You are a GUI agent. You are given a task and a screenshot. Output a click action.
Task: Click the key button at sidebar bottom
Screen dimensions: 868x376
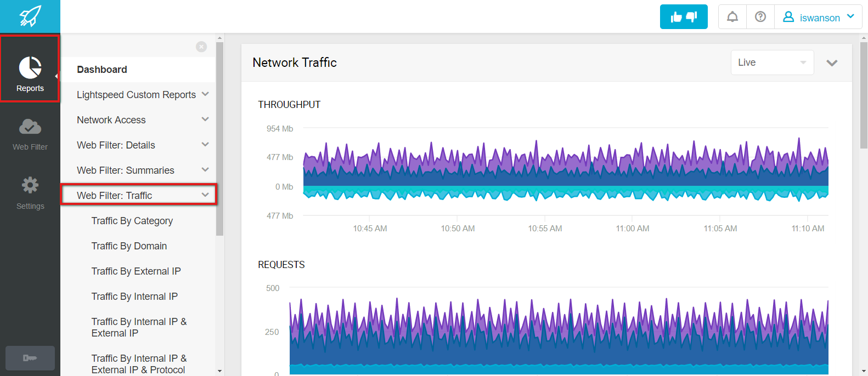click(x=30, y=358)
